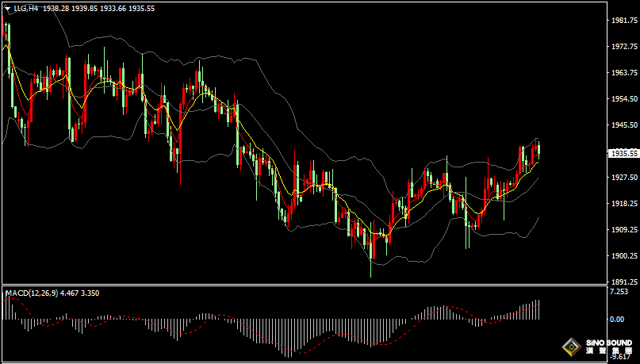Screen dimensions: 640x364
Task: Click the 1954.50 price axis label
Action: click(x=621, y=99)
